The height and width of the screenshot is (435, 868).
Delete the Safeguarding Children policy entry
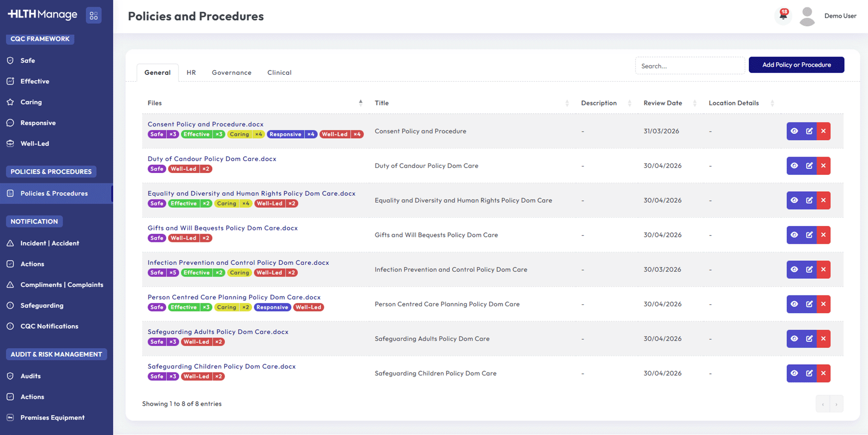[823, 373]
